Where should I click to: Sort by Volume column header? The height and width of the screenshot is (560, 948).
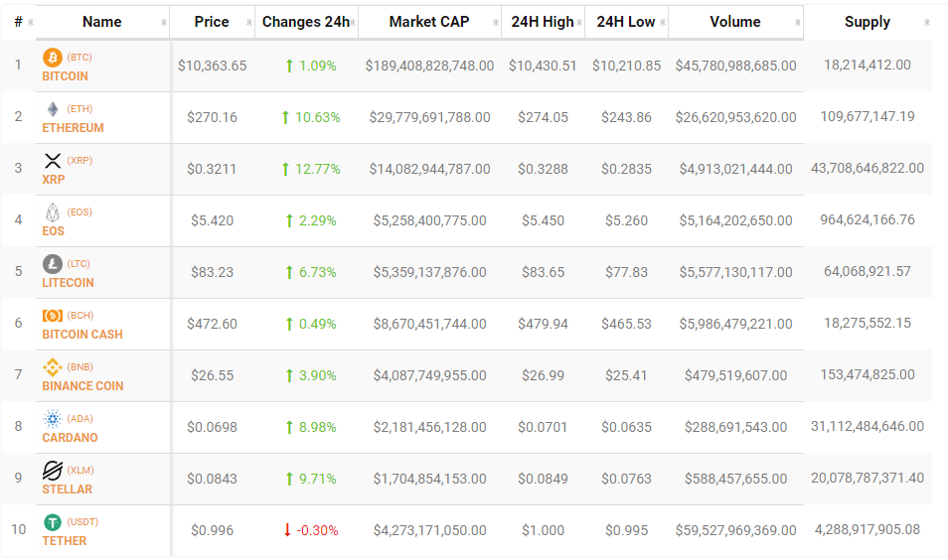(735, 22)
